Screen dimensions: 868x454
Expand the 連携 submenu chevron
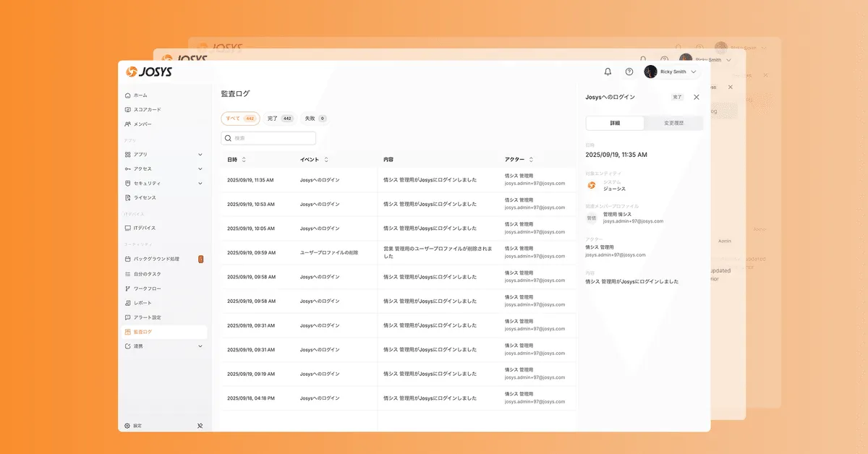[x=200, y=346]
